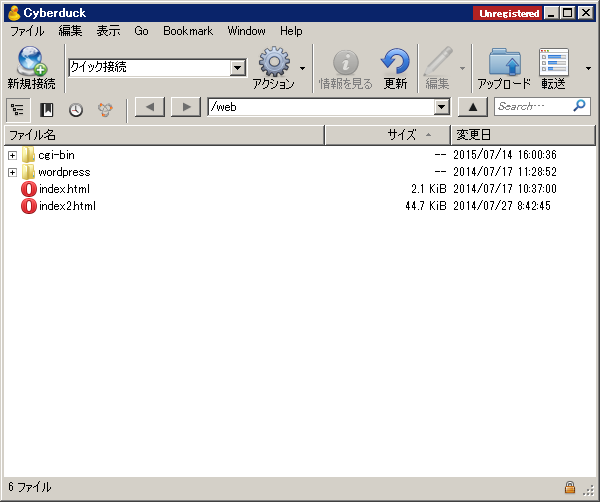600x502 pixels.
Task: Click the アップロード upload folder icon
Action: tap(505, 61)
